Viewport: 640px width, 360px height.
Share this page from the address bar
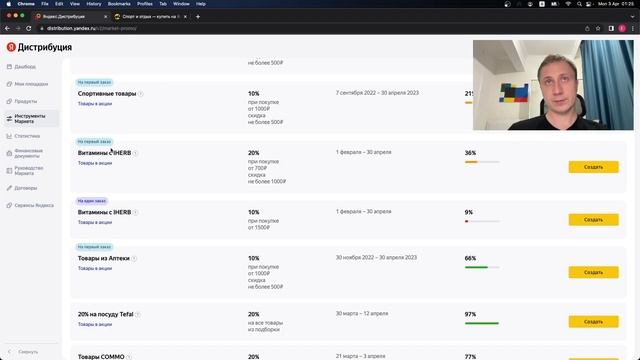click(x=587, y=28)
